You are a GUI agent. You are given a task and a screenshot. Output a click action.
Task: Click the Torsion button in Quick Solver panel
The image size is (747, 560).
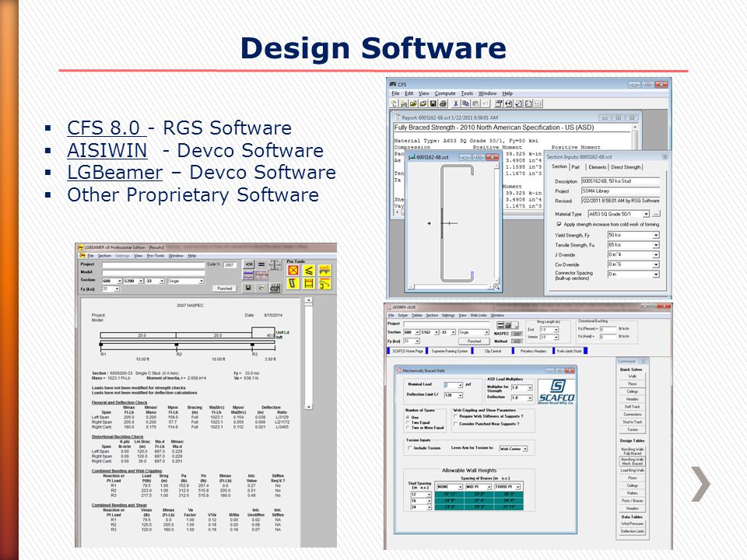pos(632,429)
